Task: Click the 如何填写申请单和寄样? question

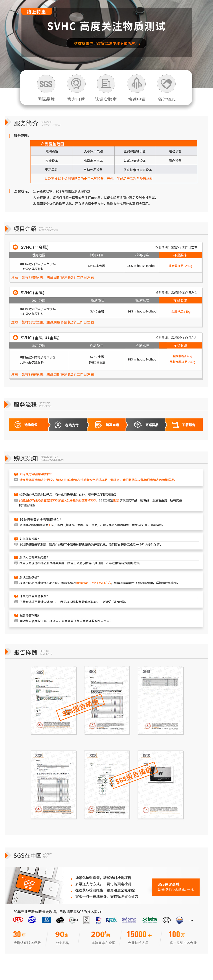Action: (x=35, y=474)
